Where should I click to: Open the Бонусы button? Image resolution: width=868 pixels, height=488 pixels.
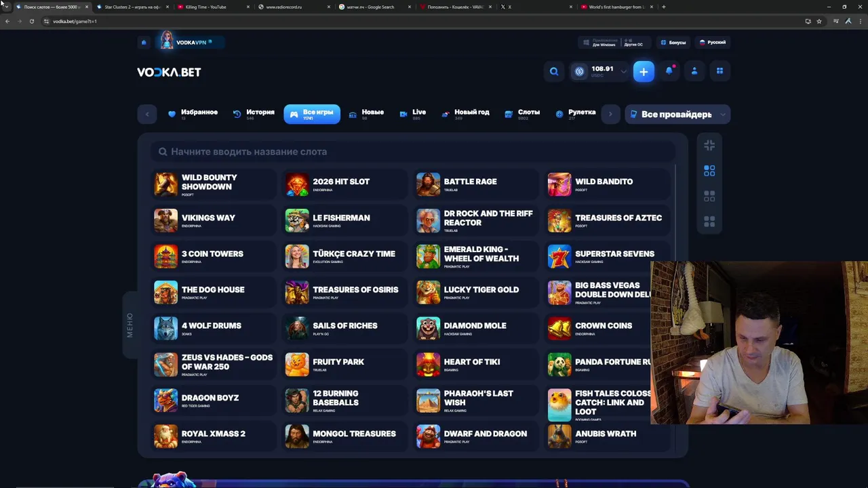tap(673, 43)
